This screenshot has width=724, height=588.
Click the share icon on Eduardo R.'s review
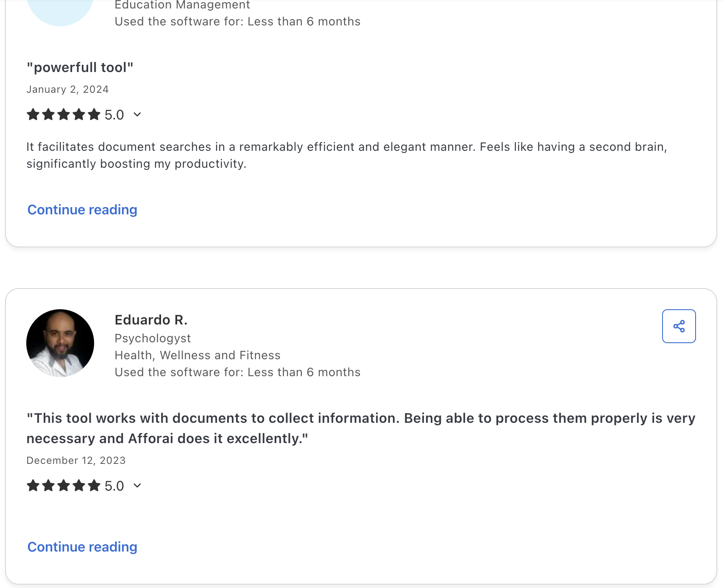pyautogui.click(x=679, y=326)
